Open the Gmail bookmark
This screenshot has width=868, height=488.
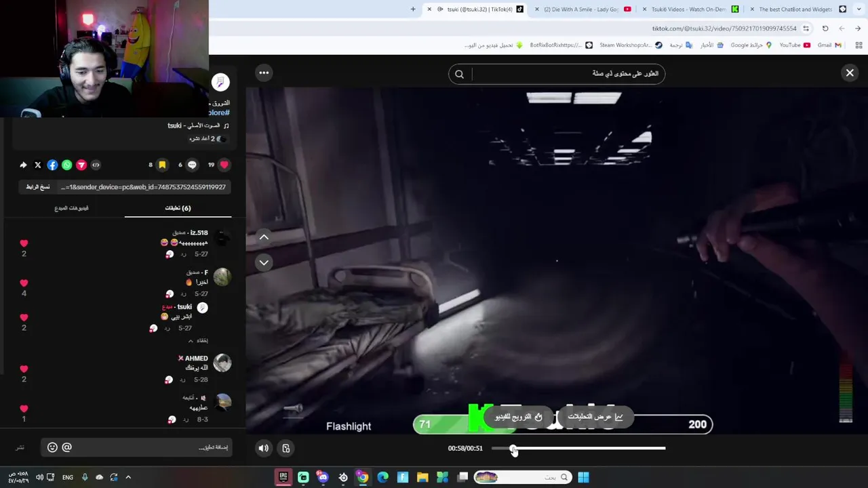829,45
